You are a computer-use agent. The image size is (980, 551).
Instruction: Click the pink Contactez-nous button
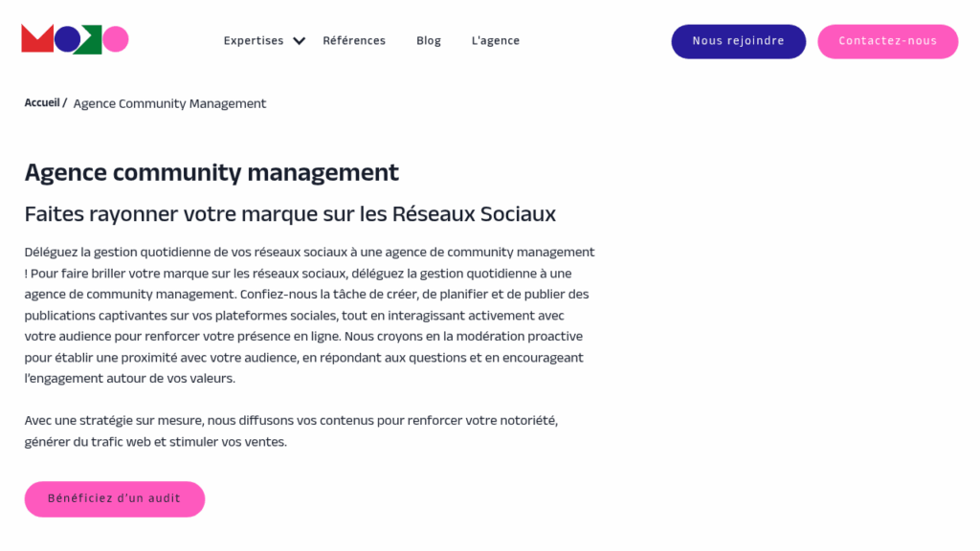click(887, 41)
